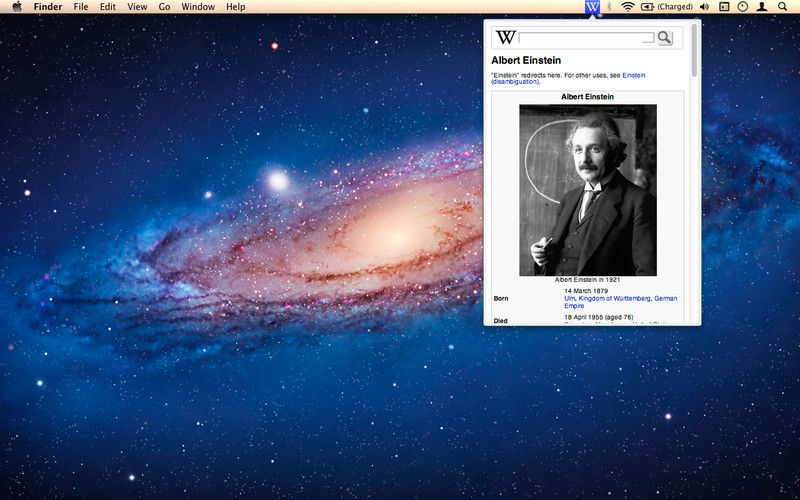The height and width of the screenshot is (500, 800).
Task: Click the infobox title 'Albert Einstein'
Action: click(587, 96)
